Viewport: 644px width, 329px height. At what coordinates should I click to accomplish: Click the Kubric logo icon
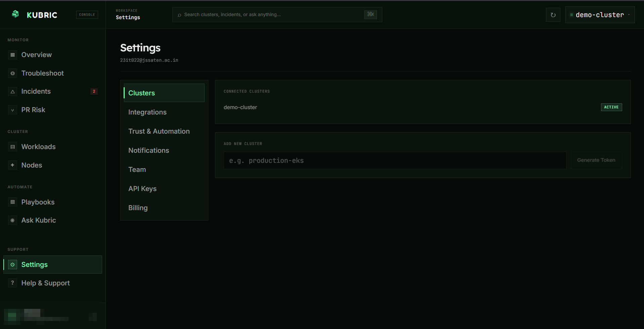pyautogui.click(x=15, y=14)
